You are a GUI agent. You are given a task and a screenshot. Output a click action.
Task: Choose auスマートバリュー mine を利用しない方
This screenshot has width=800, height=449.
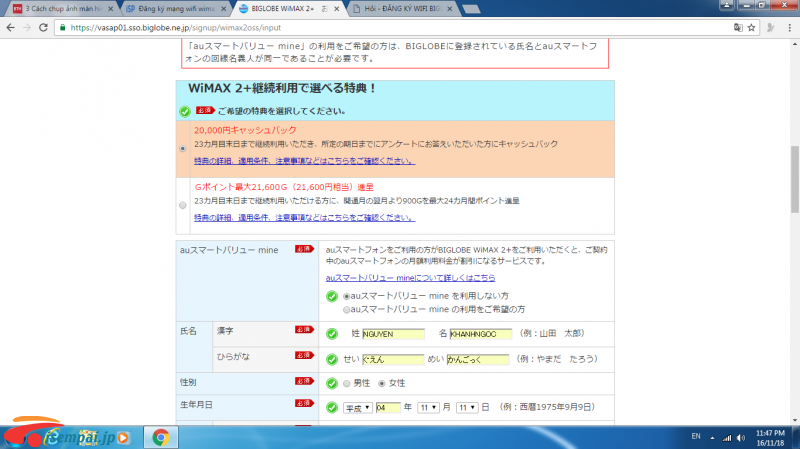[346, 296]
